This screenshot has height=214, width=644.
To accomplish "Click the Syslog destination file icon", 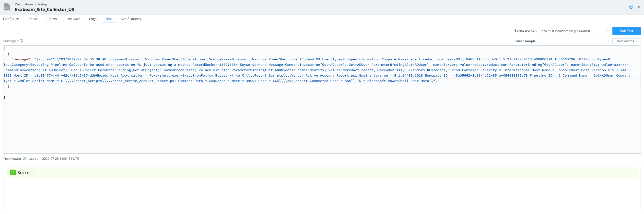I will pos(7,7).
